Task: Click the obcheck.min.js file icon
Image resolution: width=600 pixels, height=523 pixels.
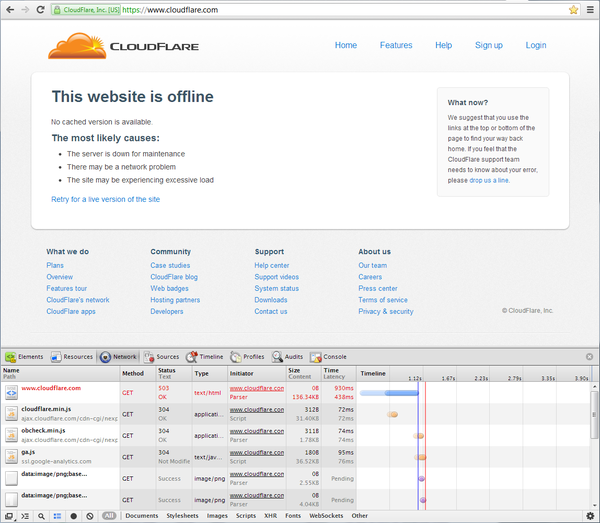Action: coord(11,435)
